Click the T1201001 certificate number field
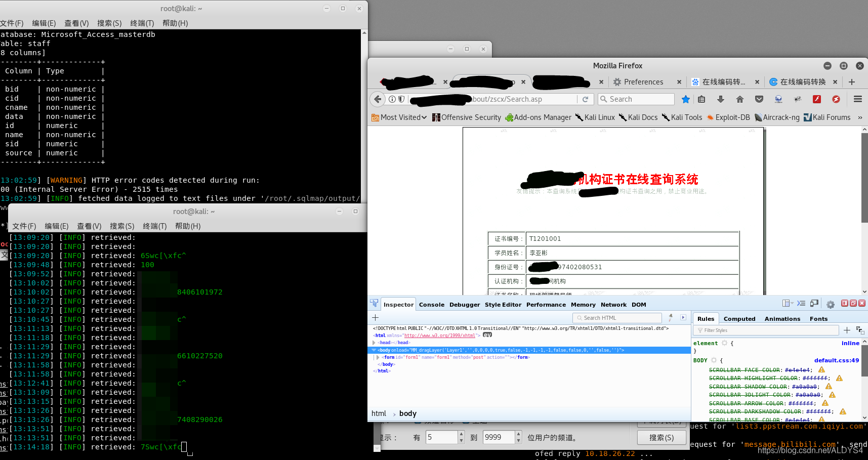 click(632, 239)
